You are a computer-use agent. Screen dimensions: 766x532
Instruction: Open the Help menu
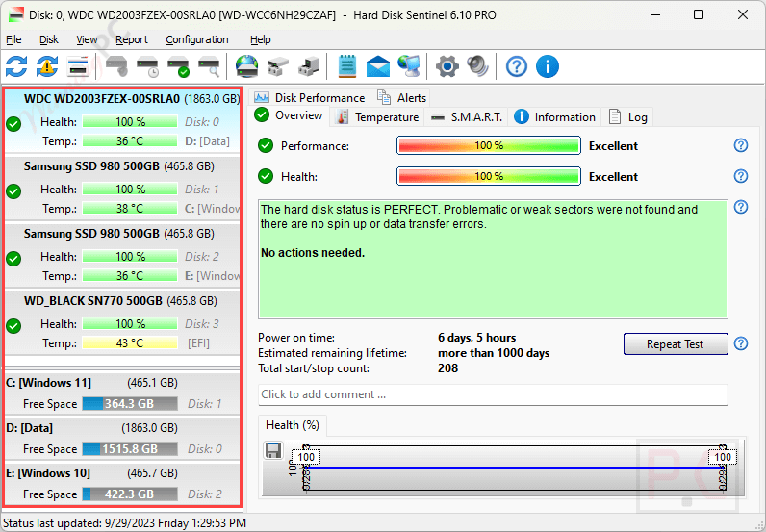click(x=261, y=39)
